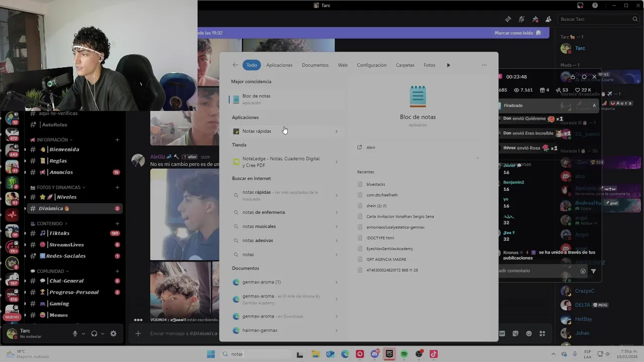
Task: Click taskbar search box with notas
Action: [x=257, y=354]
